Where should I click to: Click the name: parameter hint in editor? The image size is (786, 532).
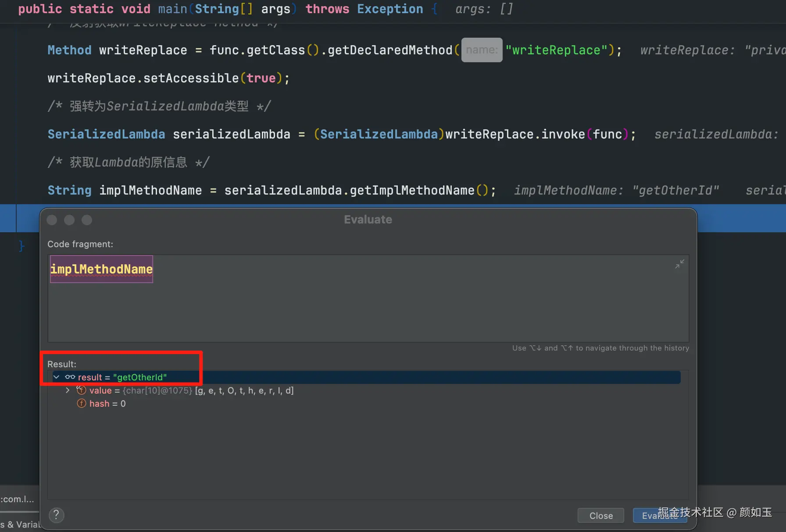(x=482, y=50)
